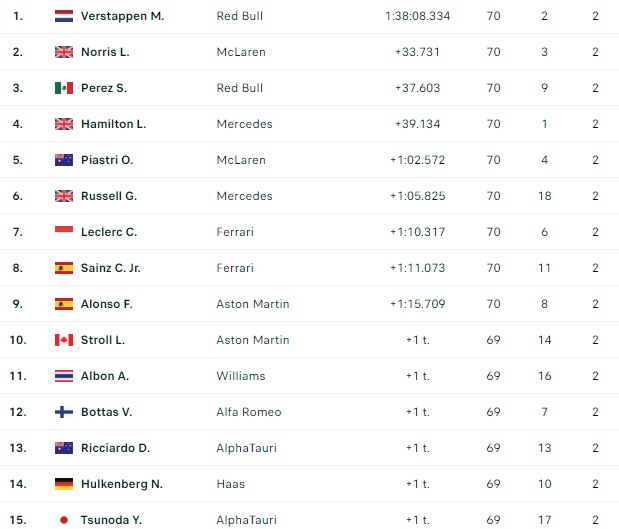This screenshot has height=529, width=619.
Task: Click the Haas team name
Action: tap(230, 484)
